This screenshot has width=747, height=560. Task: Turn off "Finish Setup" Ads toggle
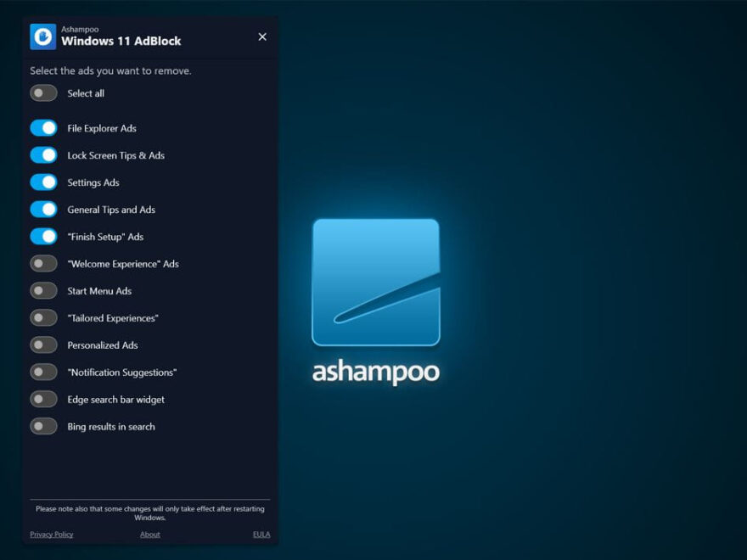[43, 237]
